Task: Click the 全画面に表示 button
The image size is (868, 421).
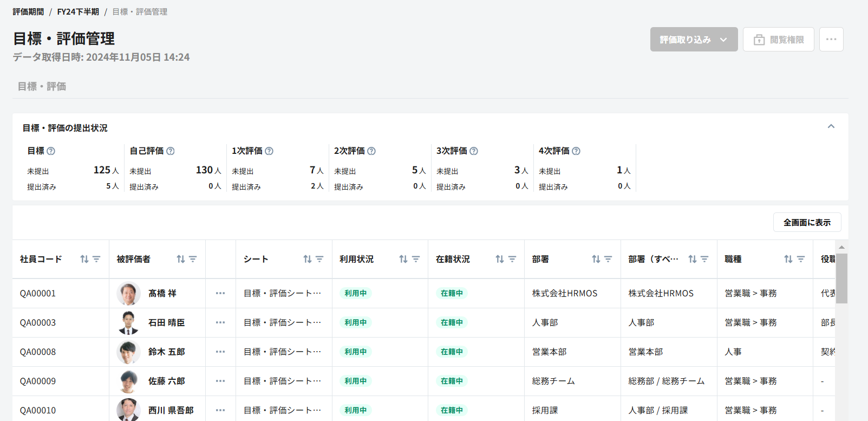Action: coord(807,222)
